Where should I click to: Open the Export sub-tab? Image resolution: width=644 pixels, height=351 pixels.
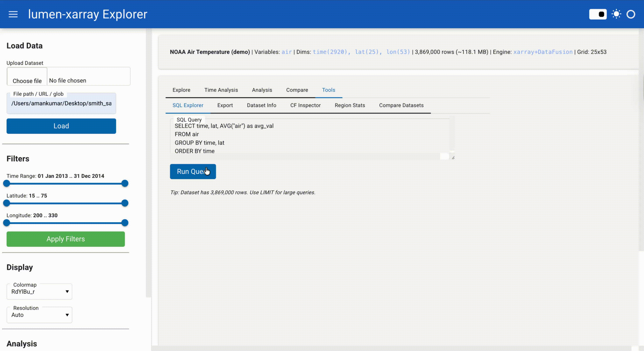[x=225, y=106]
